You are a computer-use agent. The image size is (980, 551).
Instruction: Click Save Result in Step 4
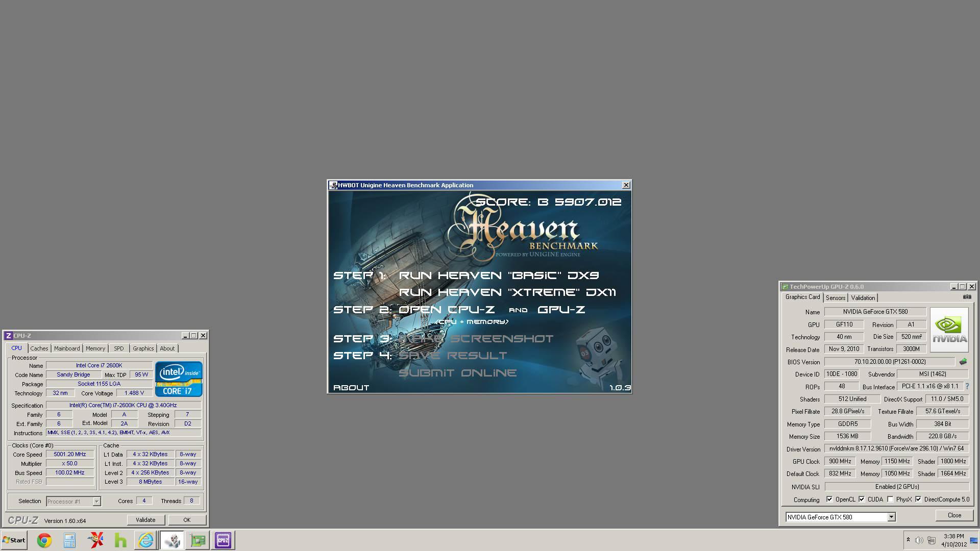pos(453,356)
